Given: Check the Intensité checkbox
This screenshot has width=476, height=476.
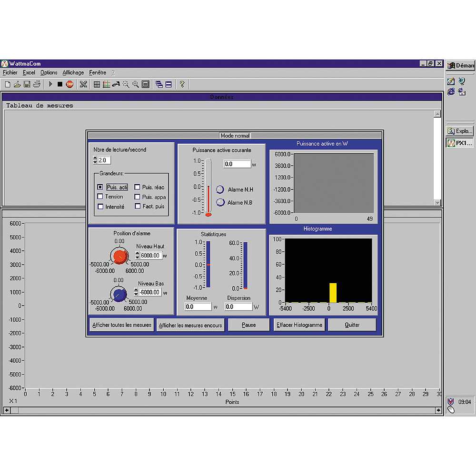Looking at the screenshot, I should [x=100, y=207].
